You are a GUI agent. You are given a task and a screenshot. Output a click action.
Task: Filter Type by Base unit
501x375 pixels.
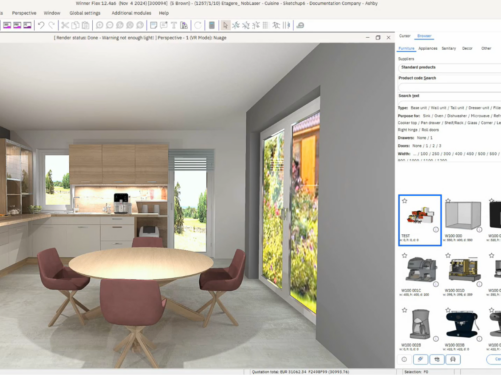(419, 108)
